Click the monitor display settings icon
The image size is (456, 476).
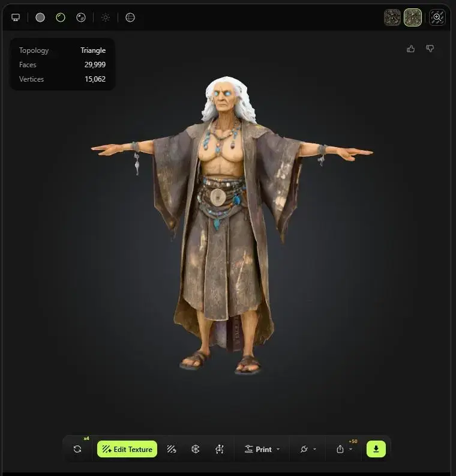[x=16, y=17]
